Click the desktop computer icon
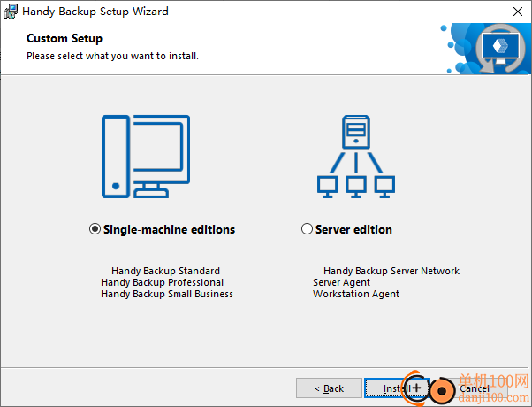Image resolution: width=532 pixels, height=407 pixels. tap(146, 157)
